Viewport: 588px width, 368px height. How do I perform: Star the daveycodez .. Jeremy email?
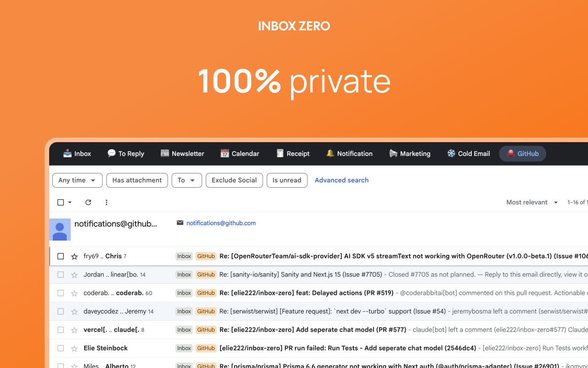(x=74, y=311)
